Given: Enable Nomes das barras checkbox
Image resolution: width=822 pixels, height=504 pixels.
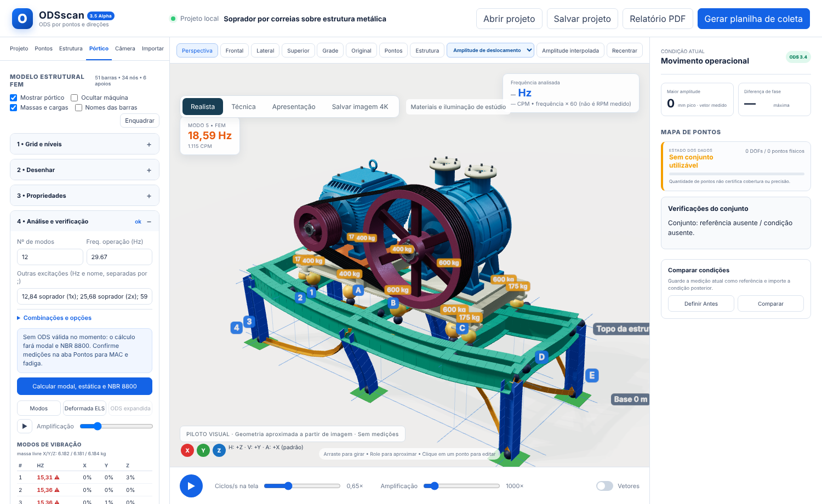Looking at the screenshot, I should tap(78, 107).
